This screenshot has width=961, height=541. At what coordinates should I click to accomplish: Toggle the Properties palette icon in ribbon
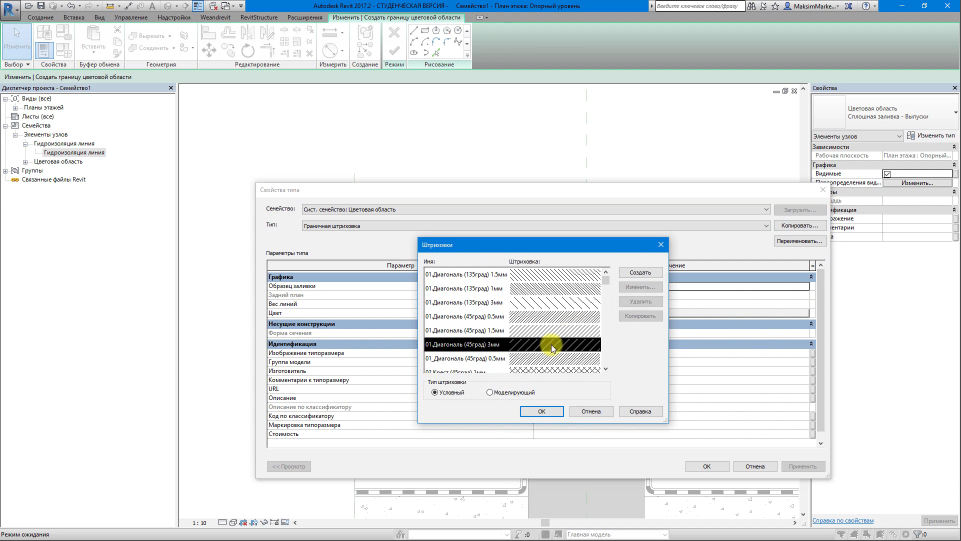(x=44, y=50)
